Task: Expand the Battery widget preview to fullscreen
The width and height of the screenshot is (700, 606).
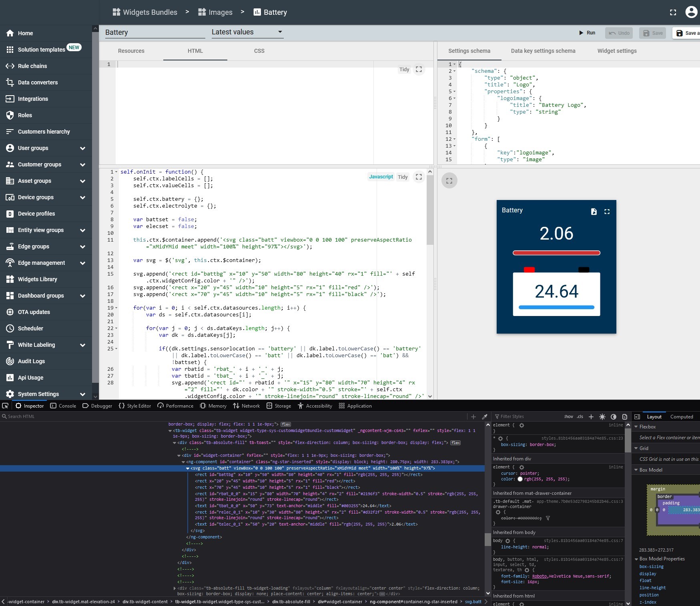Action: tap(607, 211)
